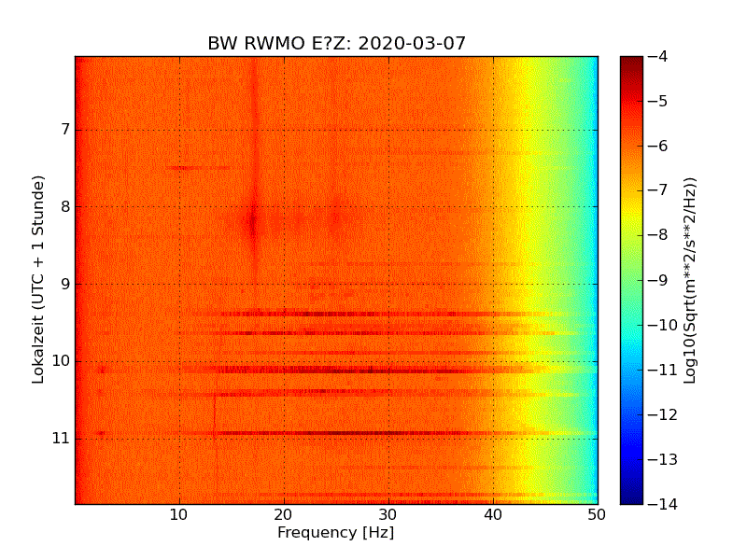Click the colorbar tick label '−9'

click(658, 280)
